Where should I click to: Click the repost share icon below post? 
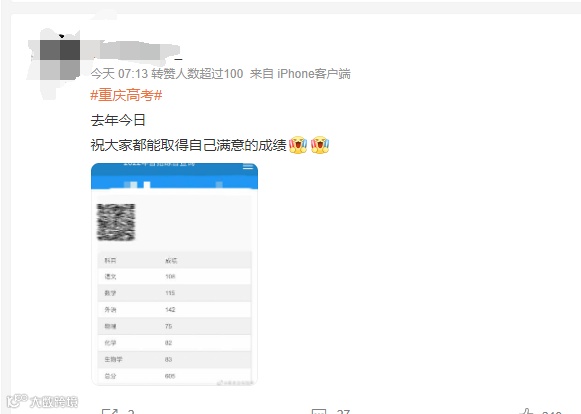tap(110, 411)
